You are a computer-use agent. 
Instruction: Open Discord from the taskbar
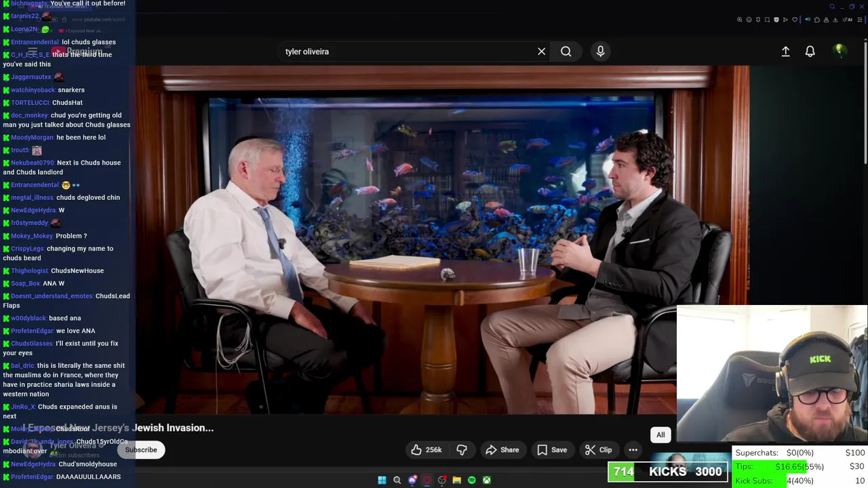point(412,480)
